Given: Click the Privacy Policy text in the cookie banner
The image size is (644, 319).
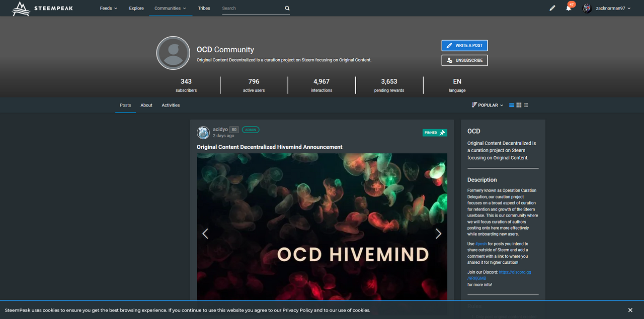Looking at the screenshot, I should 297,310.
